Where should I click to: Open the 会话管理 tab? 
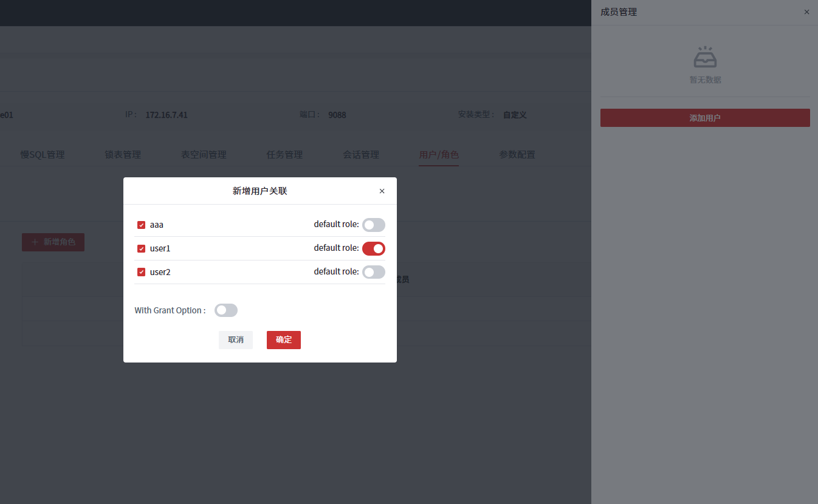point(361,155)
